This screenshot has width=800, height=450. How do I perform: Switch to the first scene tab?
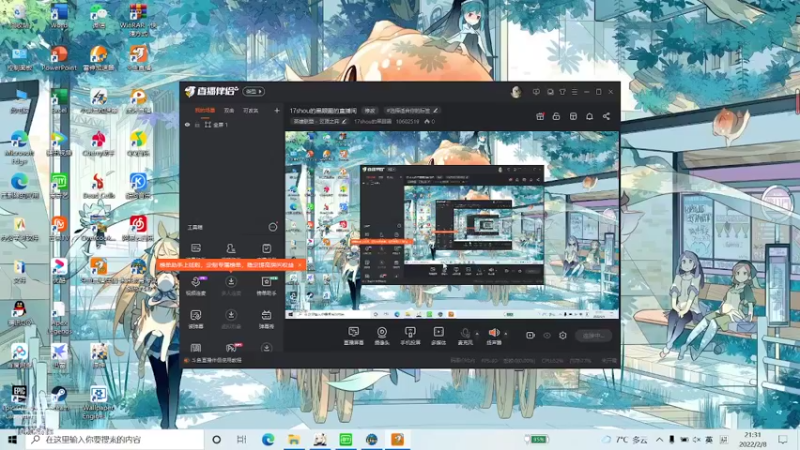(x=205, y=110)
